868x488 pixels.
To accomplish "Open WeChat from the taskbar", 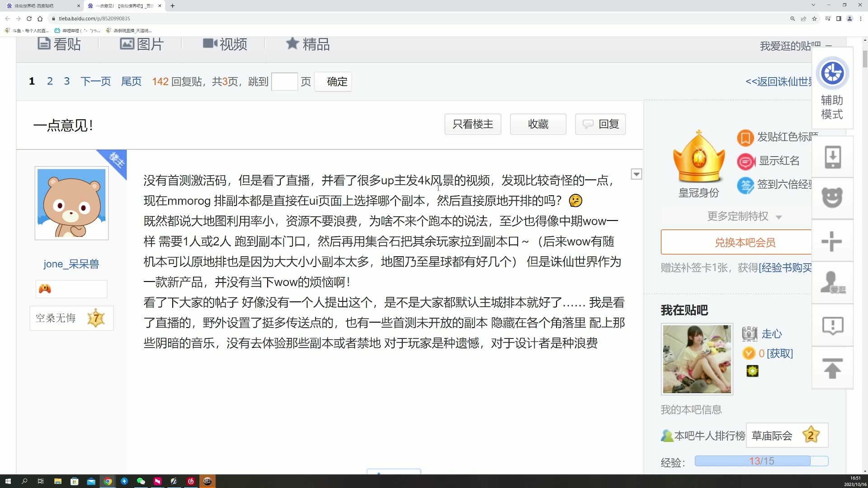I will 141,481.
